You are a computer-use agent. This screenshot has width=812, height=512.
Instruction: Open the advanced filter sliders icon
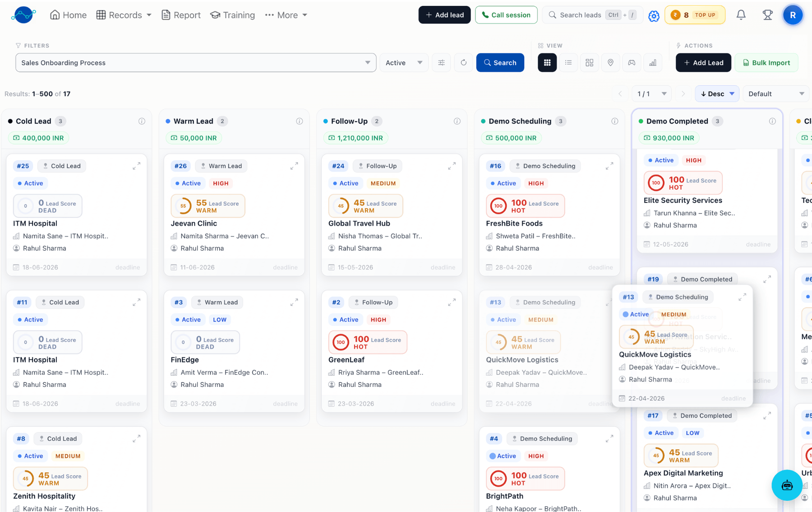point(441,63)
